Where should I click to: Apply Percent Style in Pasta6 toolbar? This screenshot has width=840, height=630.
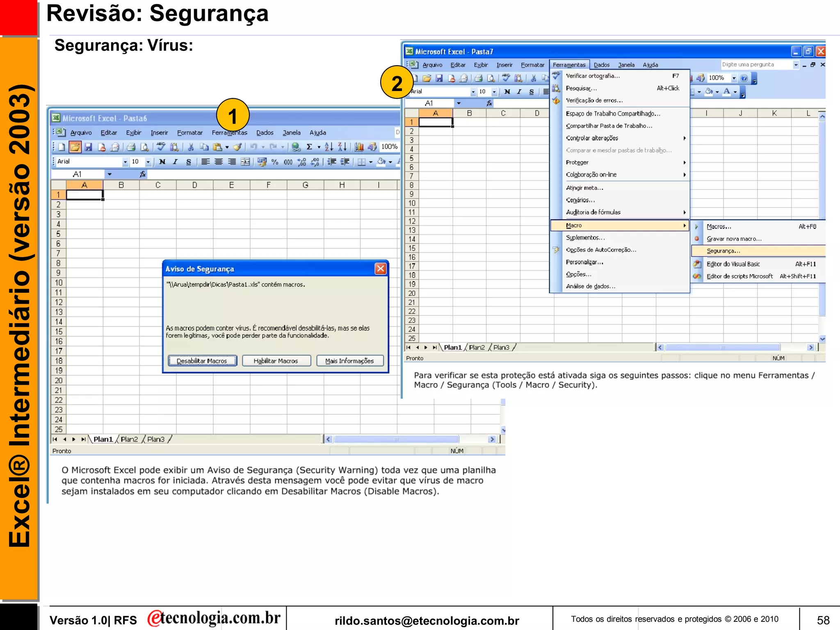click(275, 162)
